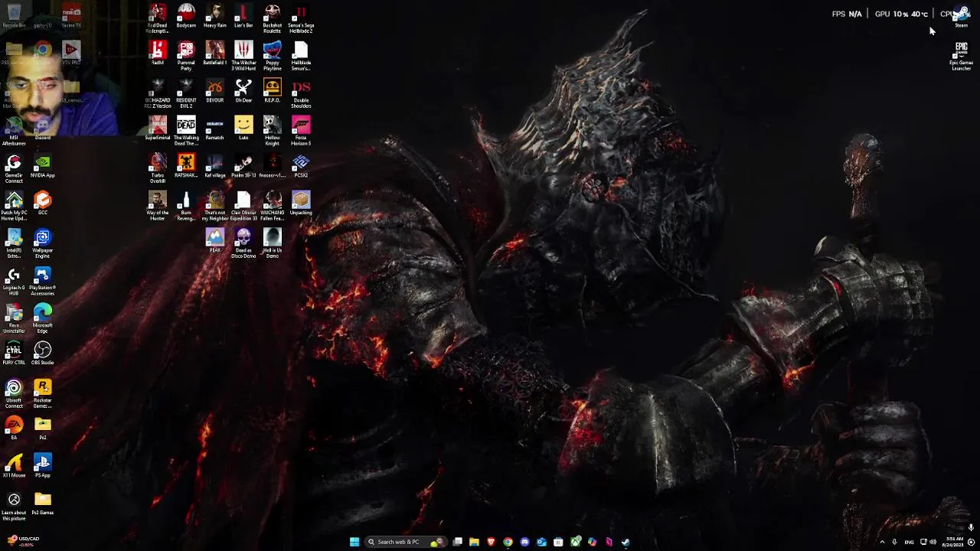Open the USD/CAD taskbar widget
980x551 pixels.
pos(21,541)
